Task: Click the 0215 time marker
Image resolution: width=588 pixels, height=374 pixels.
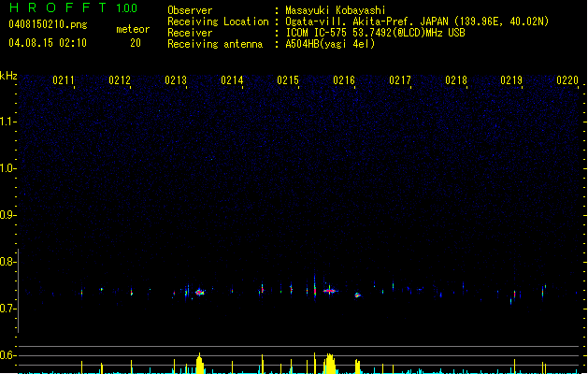Action: (x=288, y=80)
